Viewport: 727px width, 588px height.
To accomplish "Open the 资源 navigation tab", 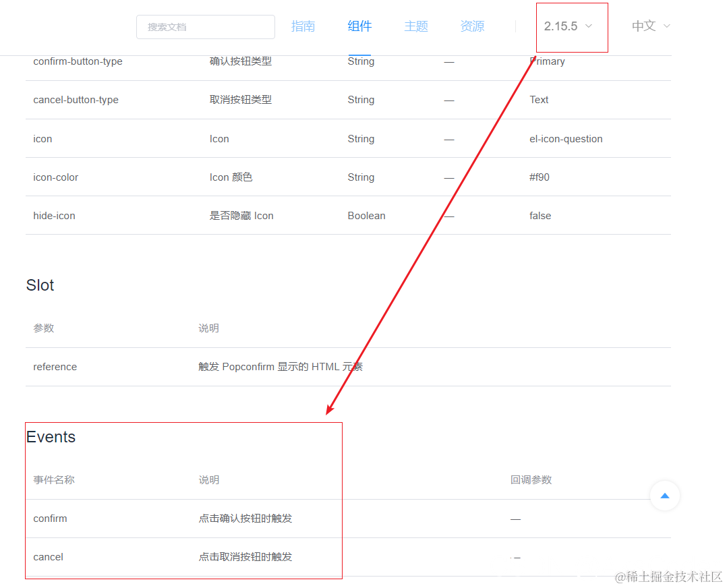I will 473,26.
